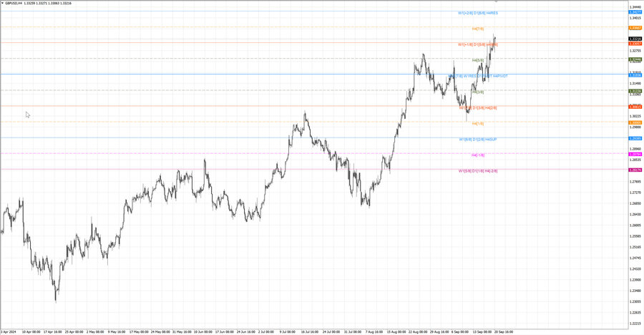
Task: Click the orange 1.30005 price tag
Action: pyautogui.click(x=635, y=122)
